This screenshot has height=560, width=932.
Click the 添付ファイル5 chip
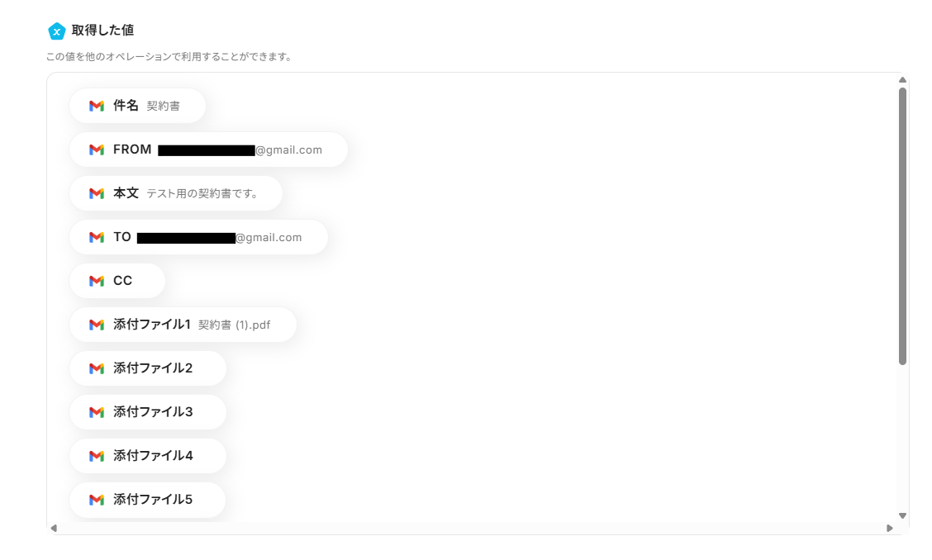point(147,500)
